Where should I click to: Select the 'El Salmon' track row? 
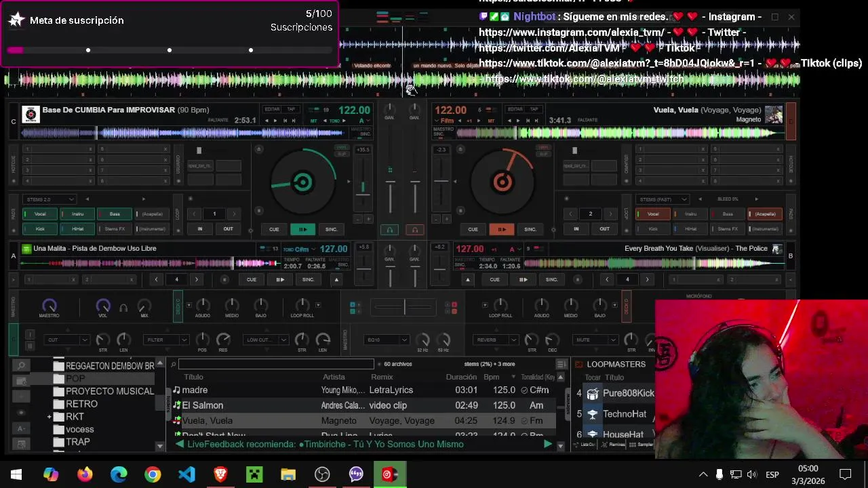pos(363,405)
